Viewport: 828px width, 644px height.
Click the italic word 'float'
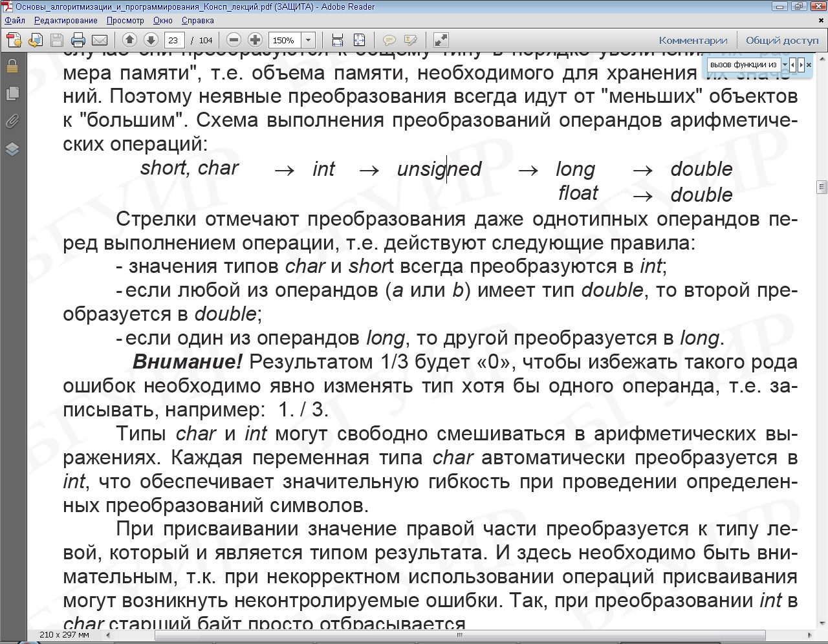(578, 193)
